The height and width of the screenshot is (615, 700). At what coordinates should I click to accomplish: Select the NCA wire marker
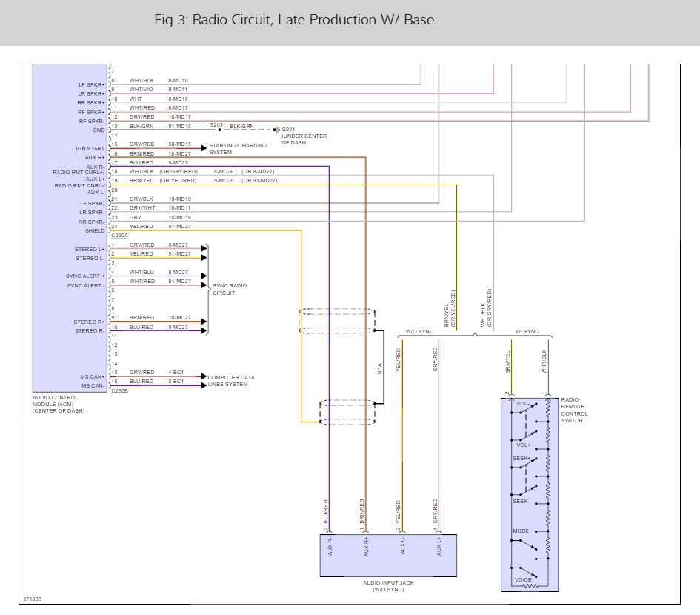click(x=379, y=368)
